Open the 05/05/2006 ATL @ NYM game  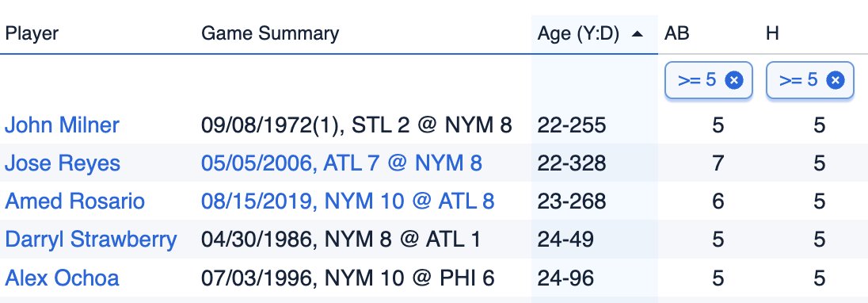pyautogui.click(x=341, y=163)
